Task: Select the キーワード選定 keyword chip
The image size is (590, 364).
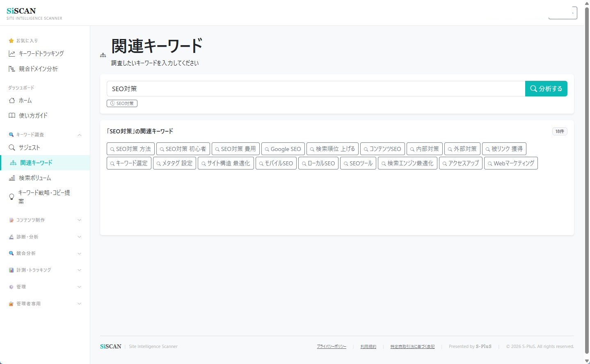Action: pos(129,163)
